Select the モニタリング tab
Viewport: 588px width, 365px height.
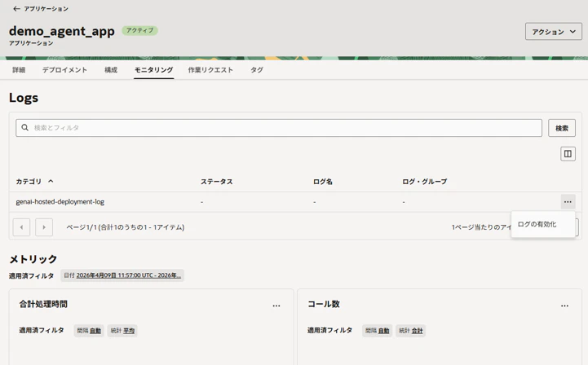coord(154,70)
